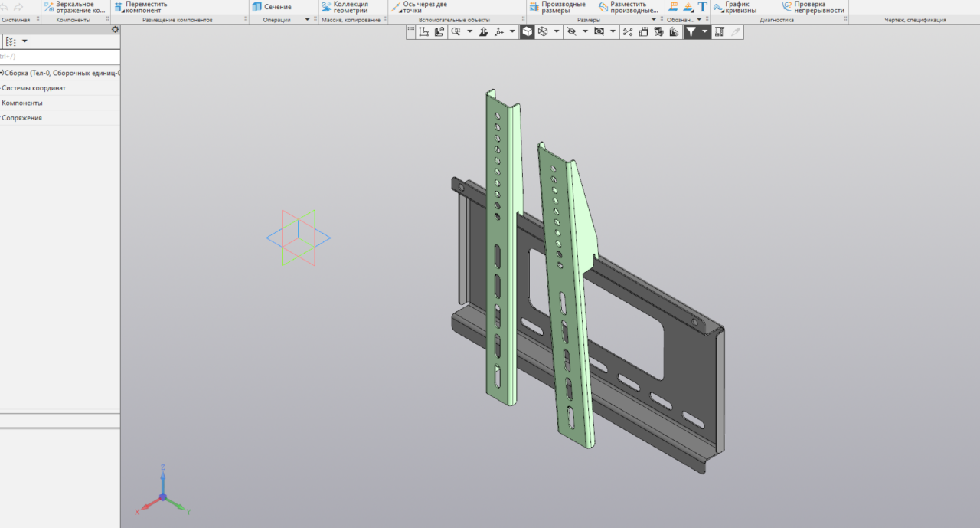Click the view orientation axes icon
This screenshot has width=980, height=528.
click(498, 31)
